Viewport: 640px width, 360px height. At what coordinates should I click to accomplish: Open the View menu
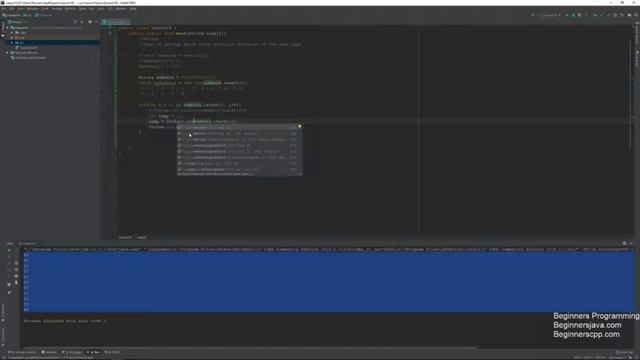[20, 9]
